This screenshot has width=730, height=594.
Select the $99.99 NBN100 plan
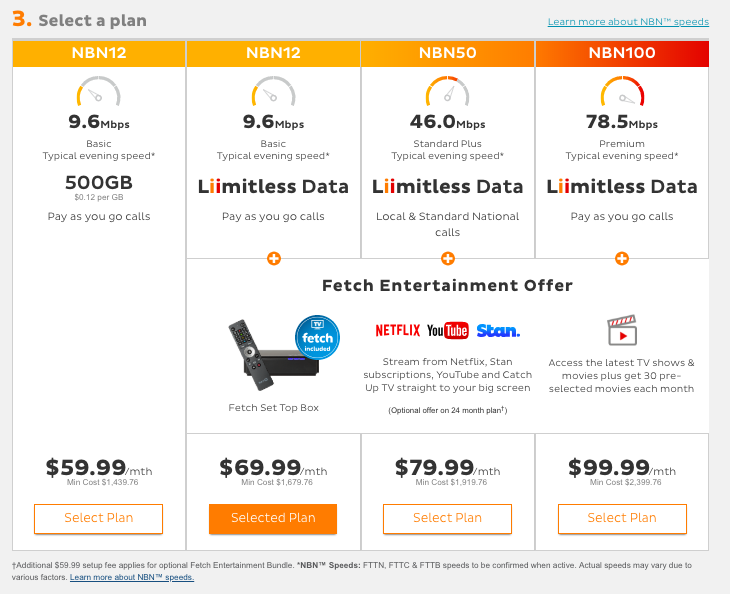click(622, 519)
